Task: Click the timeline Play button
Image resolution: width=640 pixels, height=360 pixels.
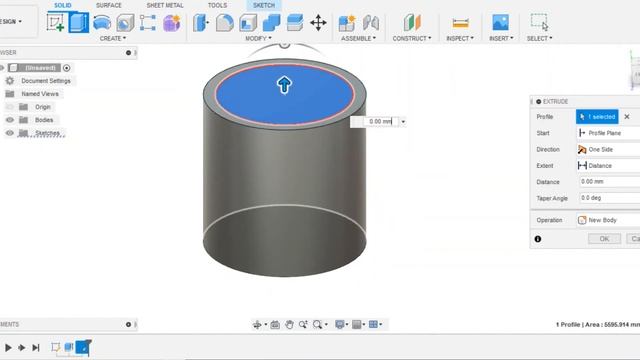Action: (x=8, y=348)
